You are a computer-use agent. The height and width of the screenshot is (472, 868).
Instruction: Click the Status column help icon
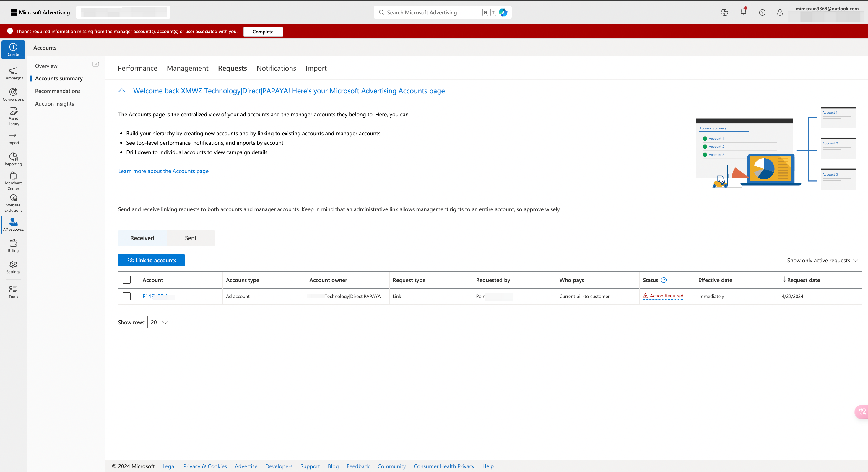[664, 280]
